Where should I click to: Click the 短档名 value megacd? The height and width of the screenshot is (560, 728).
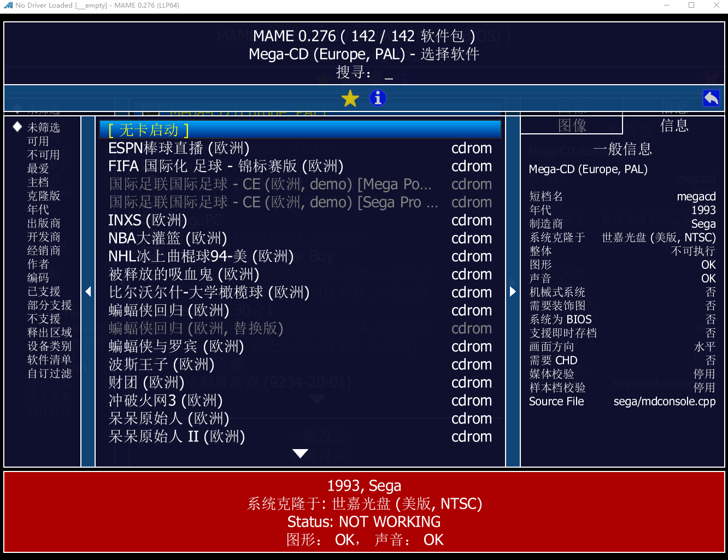point(696,197)
